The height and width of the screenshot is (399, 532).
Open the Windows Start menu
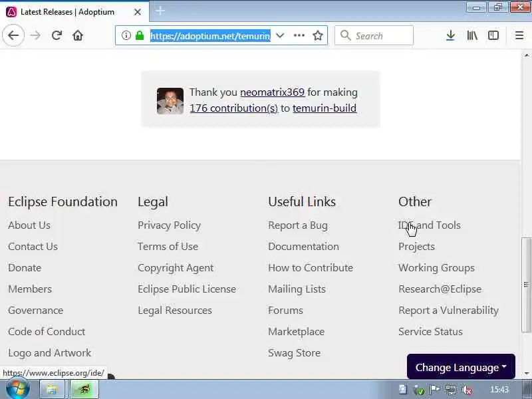click(17, 389)
